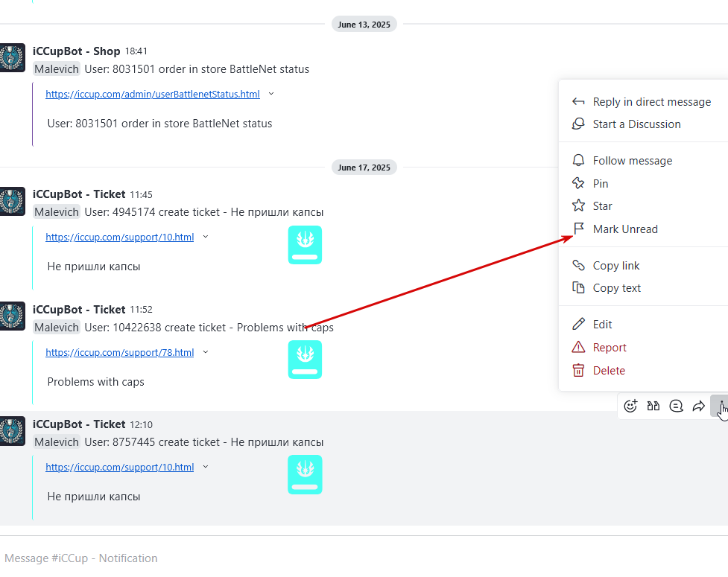
Task: Click the 11:45 message timestamp
Action: pyautogui.click(x=141, y=194)
